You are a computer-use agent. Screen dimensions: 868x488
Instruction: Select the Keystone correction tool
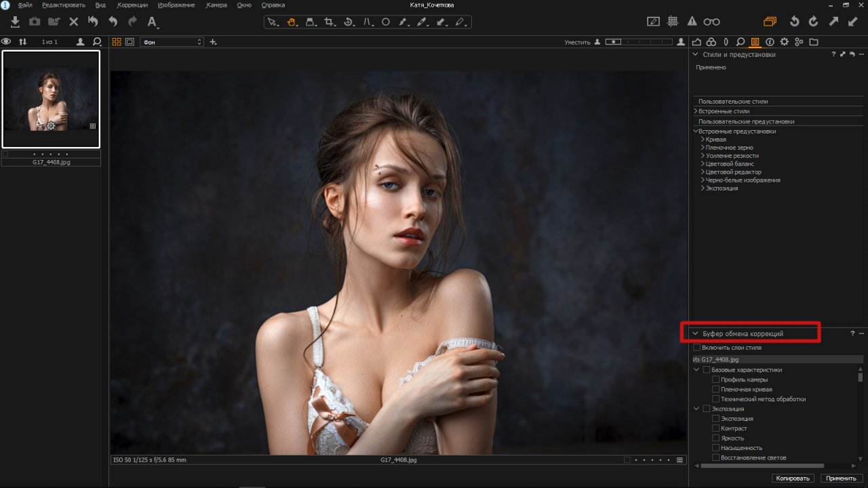point(368,22)
